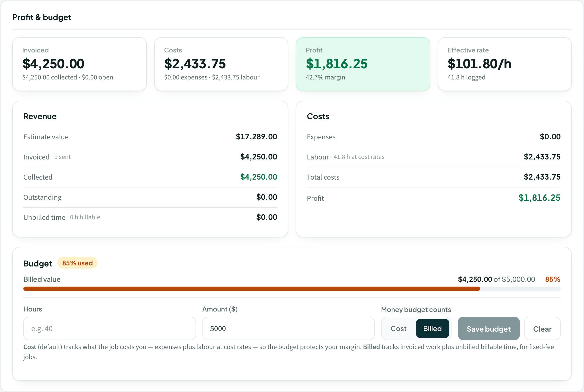
Task: Click the Total costs row label
Action: pyautogui.click(x=323, y=177)
